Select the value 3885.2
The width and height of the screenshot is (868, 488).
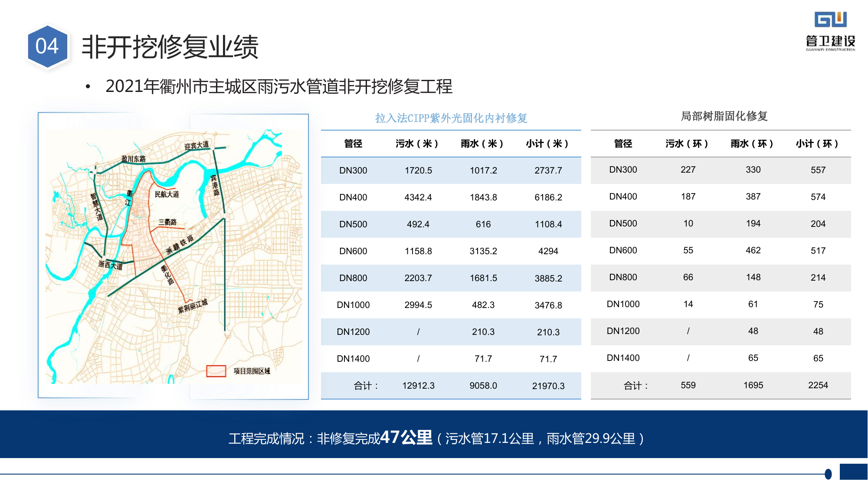(x=548, y=278)
